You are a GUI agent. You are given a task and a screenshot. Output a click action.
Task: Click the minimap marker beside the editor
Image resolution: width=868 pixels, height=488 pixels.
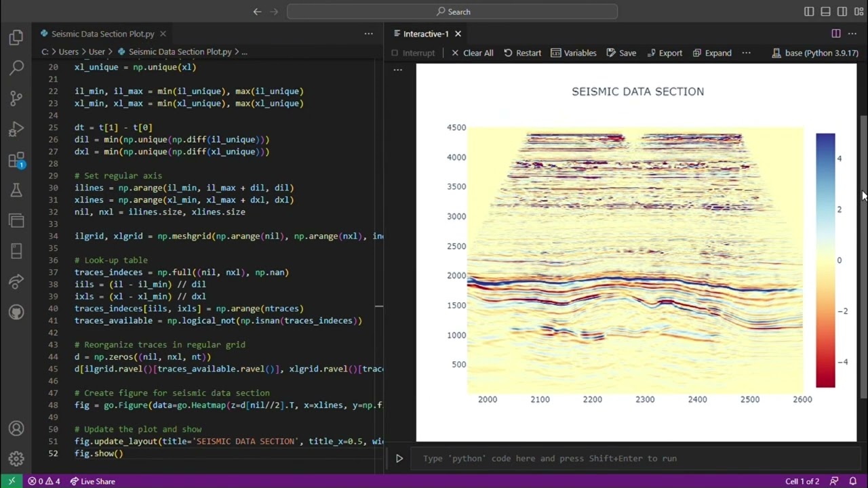(379, 306)
